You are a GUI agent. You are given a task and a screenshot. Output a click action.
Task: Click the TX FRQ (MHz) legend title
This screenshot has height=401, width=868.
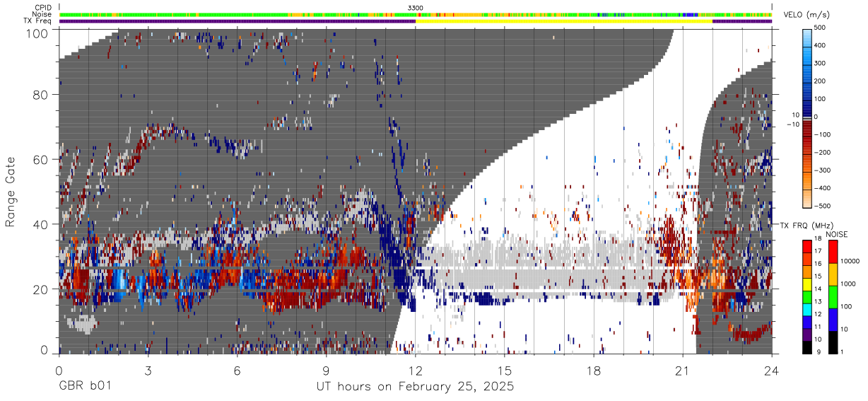click(805, 225)
